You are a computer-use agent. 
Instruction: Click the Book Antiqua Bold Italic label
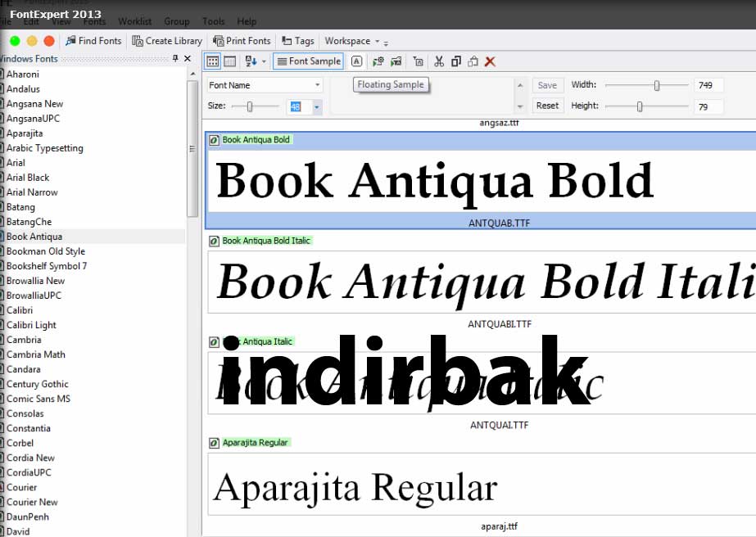click(x=266, y=241)
